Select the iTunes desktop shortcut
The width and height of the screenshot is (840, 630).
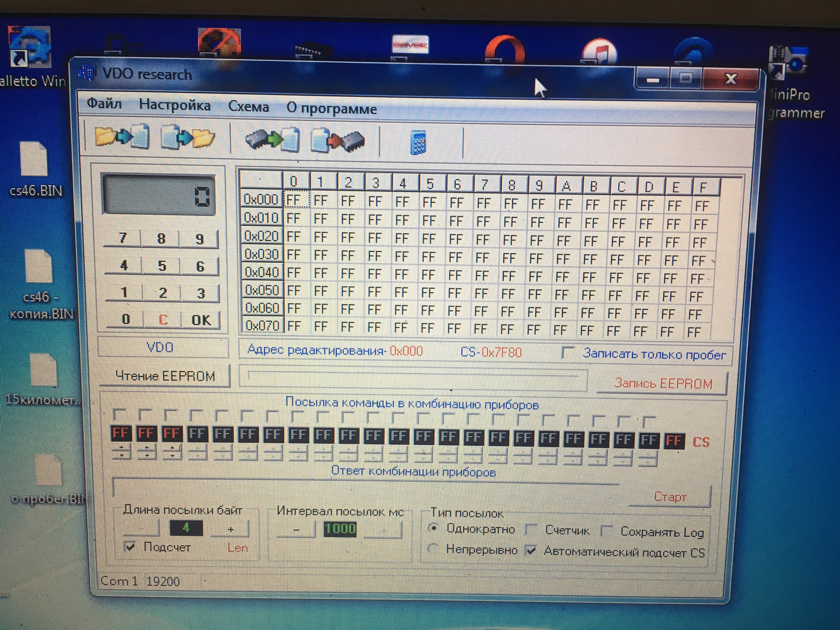coord(600,52)
